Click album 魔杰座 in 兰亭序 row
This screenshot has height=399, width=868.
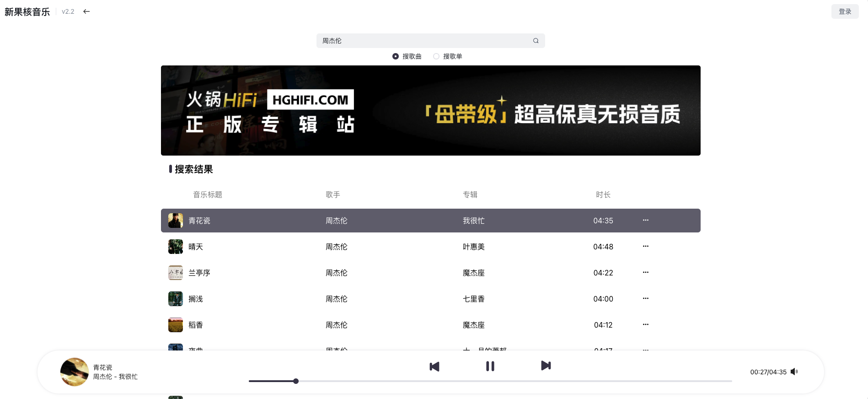(x=474, y=273)
